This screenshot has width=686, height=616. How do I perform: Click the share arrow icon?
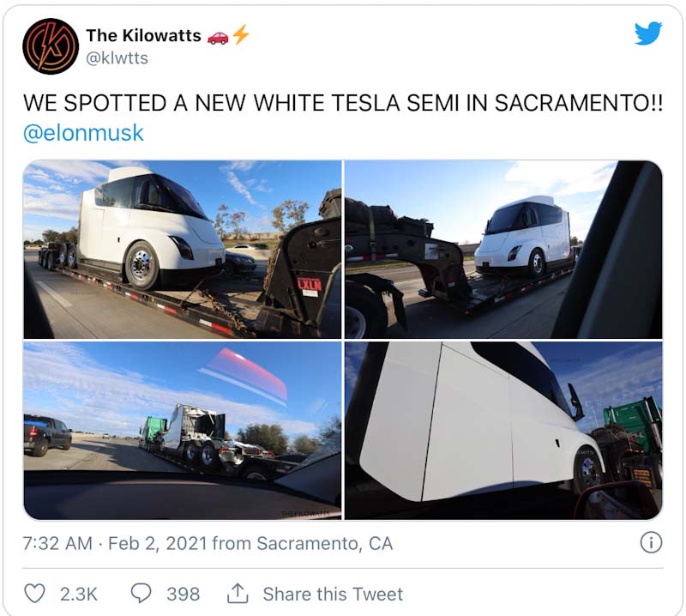click(237, 593)
